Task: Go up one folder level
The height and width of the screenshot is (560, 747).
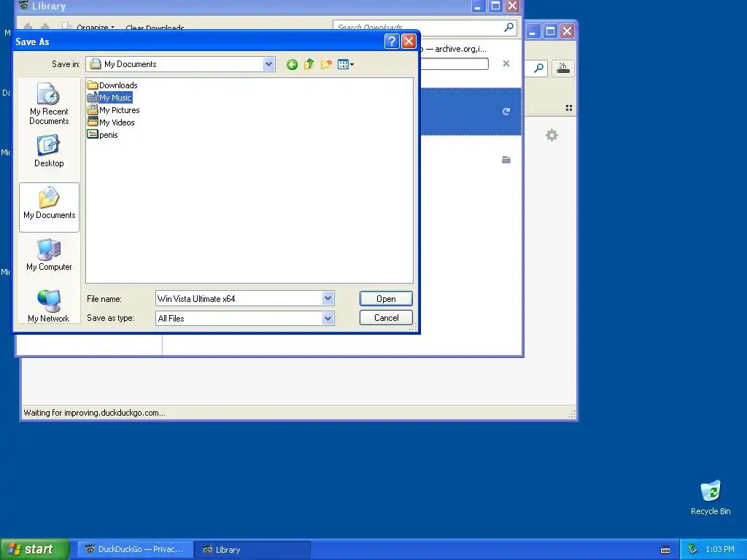Action: point(309,64)
